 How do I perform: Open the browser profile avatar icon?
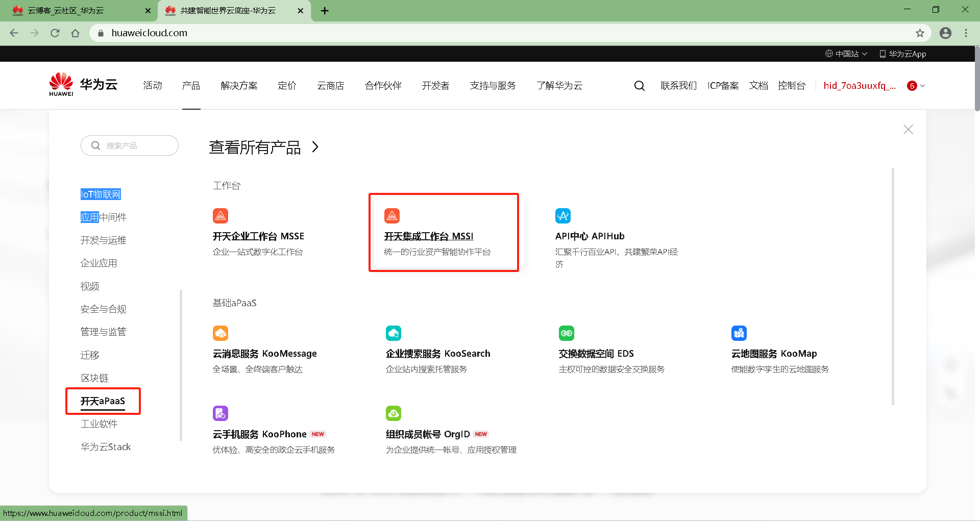(x=945, y=33)
